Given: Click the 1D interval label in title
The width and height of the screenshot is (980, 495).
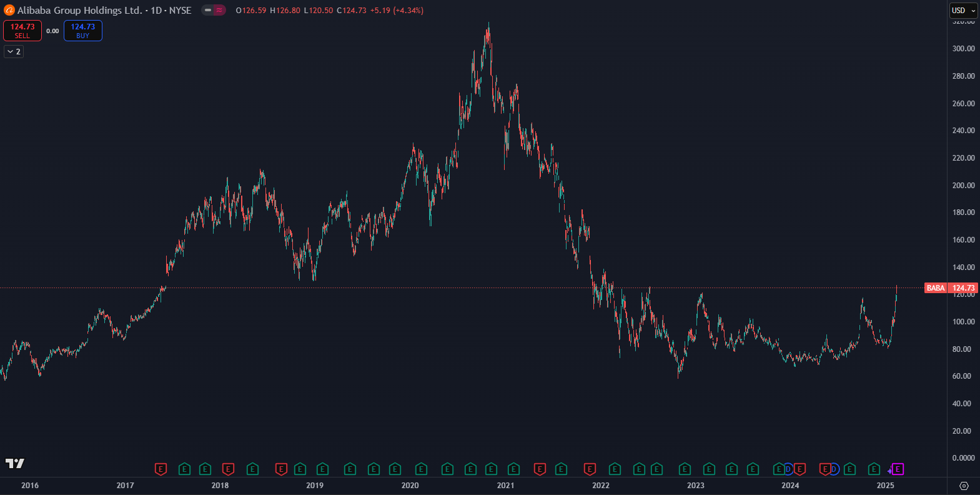Looking at the screenshot, I should (x=156, y=11).
